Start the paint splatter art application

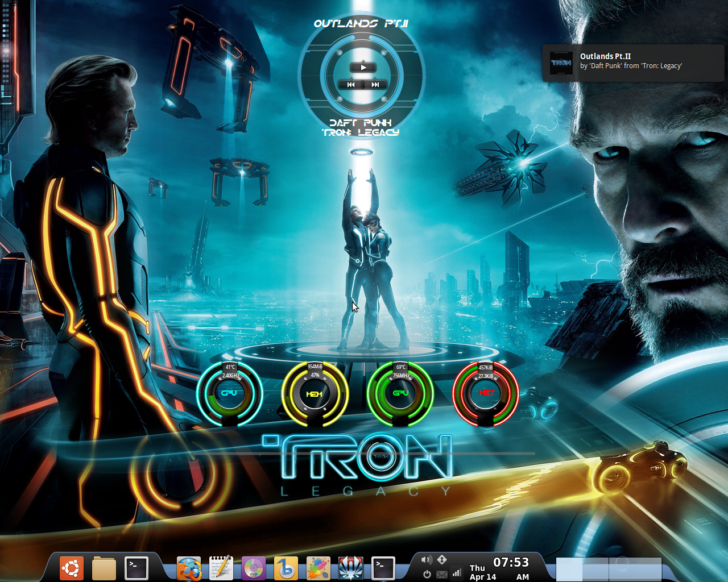tap(318, 567)
